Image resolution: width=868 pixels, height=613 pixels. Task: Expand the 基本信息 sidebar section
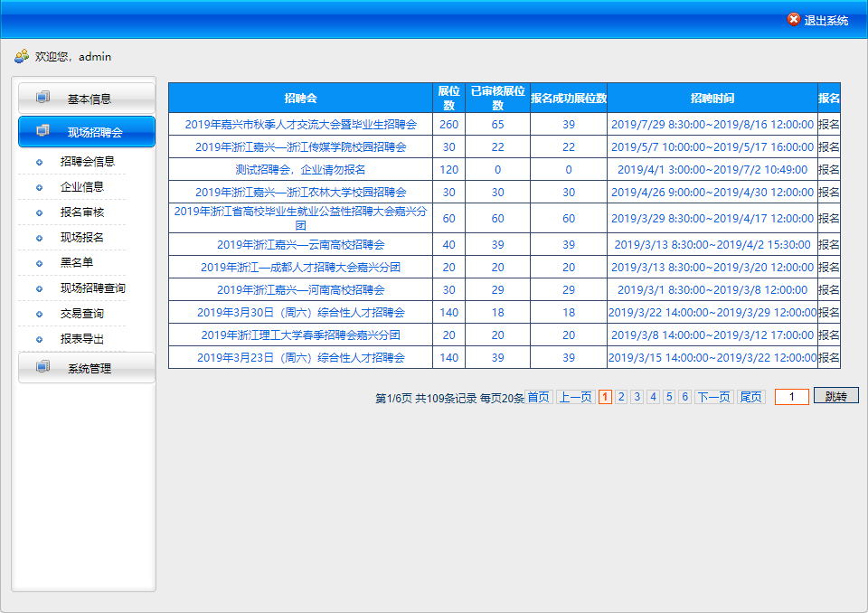click(88, 99)
